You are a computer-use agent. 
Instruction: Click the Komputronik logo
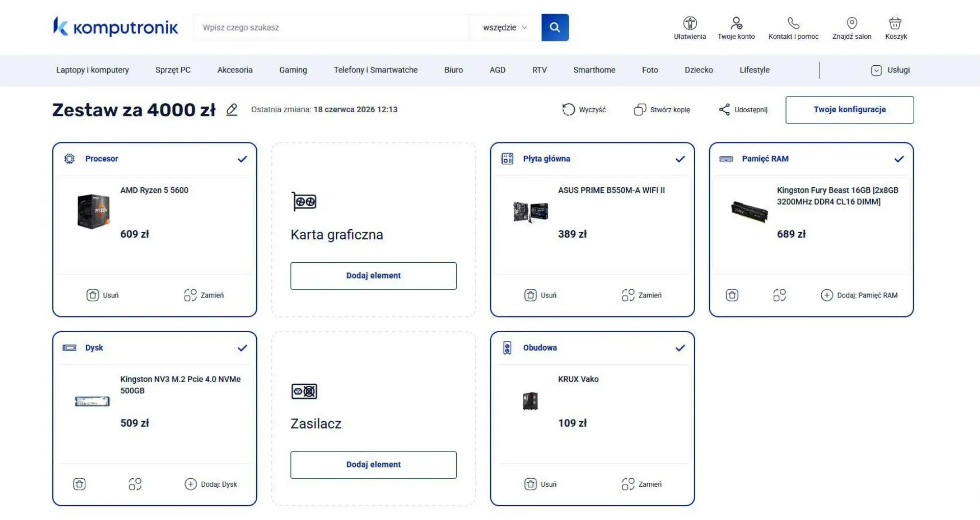click(115, 27)
